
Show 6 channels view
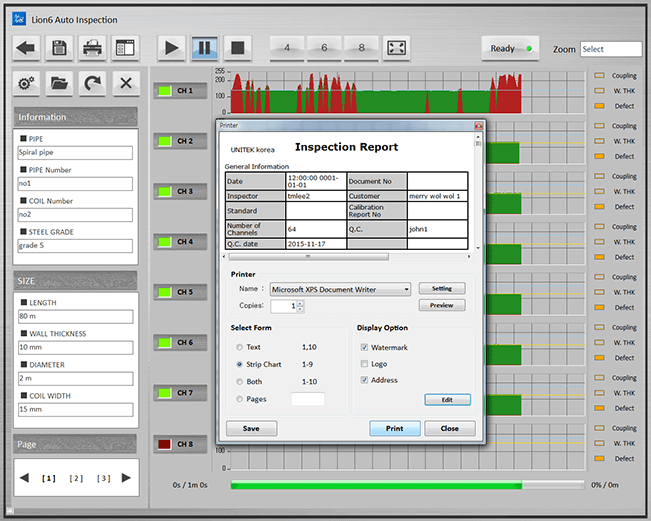[x=324, y=48]
